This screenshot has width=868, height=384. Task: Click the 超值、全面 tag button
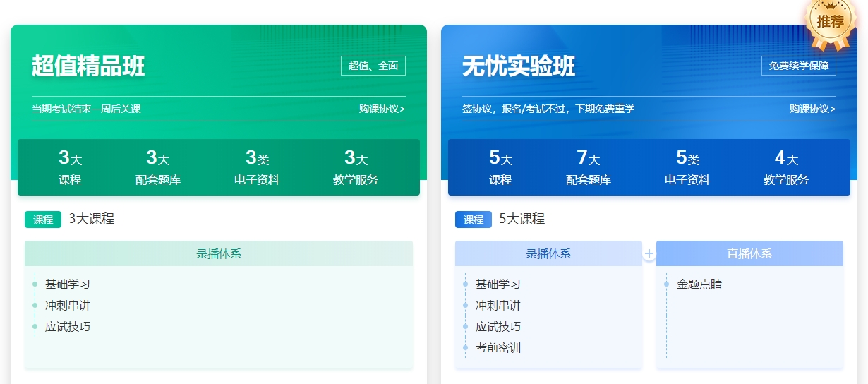click(x=373, y=66)
